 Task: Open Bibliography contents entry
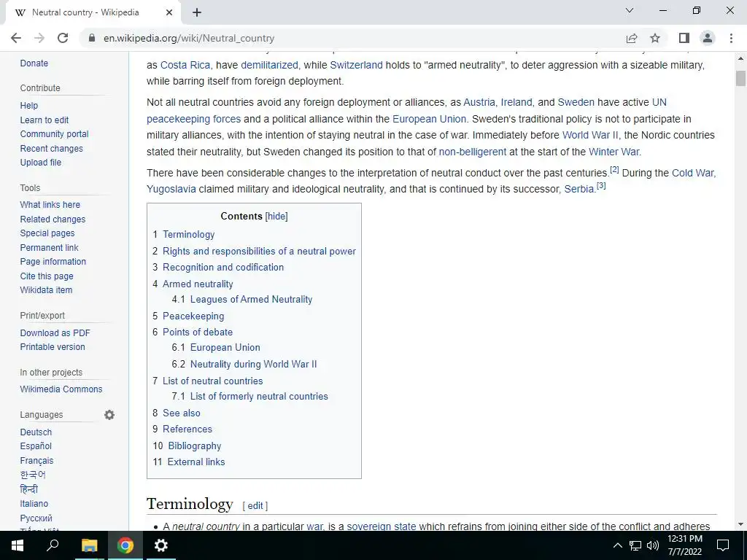[194, 446]
